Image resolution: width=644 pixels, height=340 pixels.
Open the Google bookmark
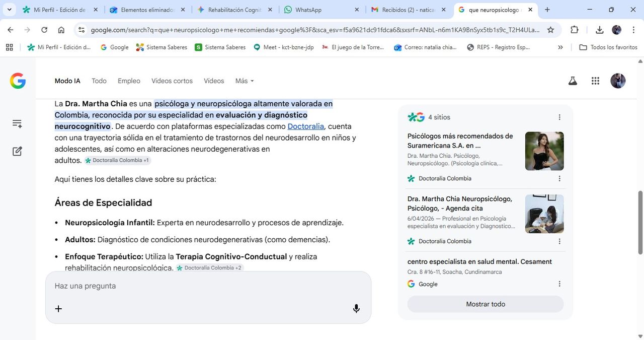[x=114, y=47]
